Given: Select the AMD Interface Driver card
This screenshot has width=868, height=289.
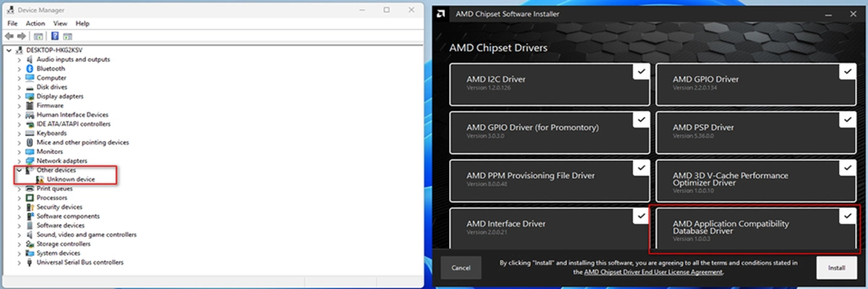Looking at the screenshot, I should coord(550,228).
